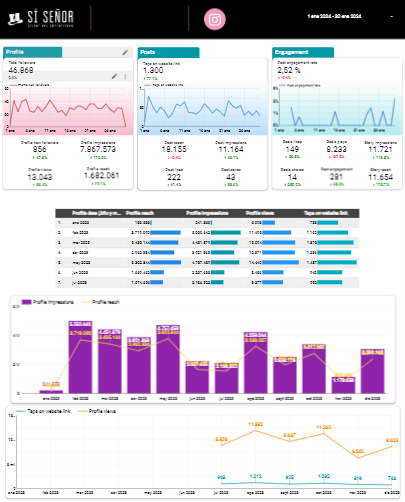Click pencil icon on Total followers scorecard
This screenshot has width=405, height=502.
point(114,76)
